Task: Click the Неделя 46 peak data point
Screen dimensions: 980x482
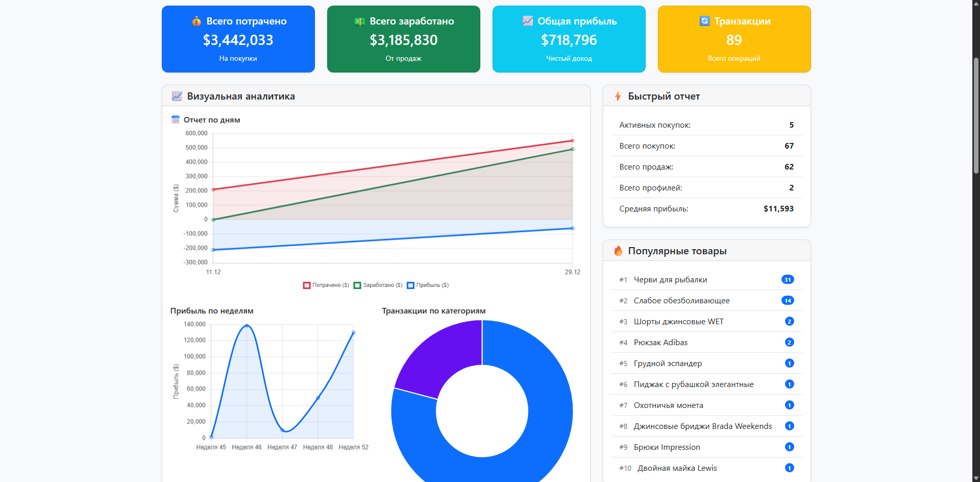Action: tap(247, 325)
